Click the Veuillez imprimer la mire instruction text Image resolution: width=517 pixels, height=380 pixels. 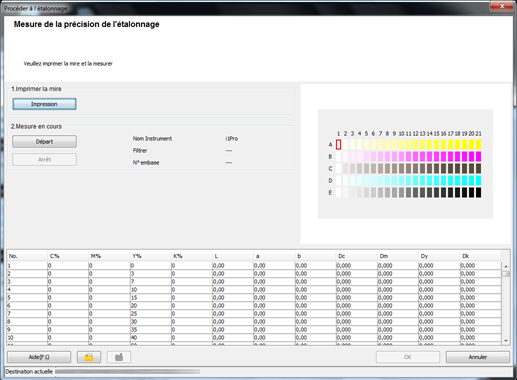coord(68,63)
